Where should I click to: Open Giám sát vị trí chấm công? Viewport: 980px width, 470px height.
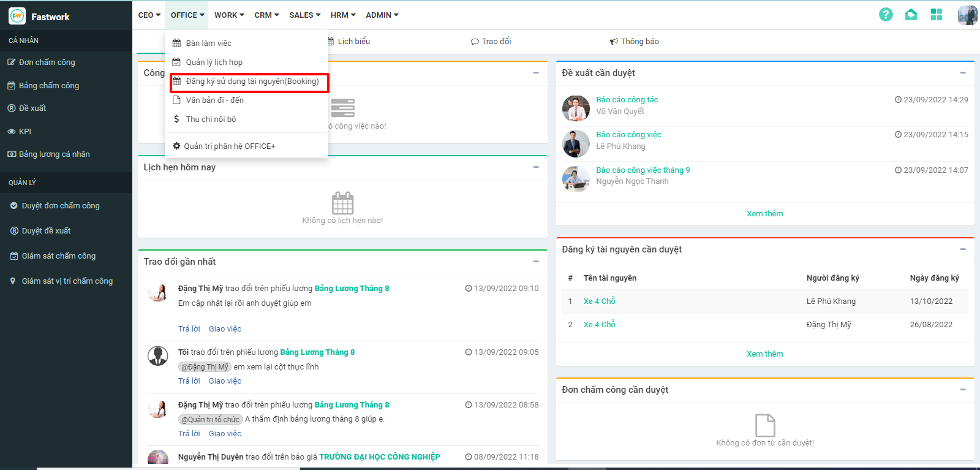67,281
